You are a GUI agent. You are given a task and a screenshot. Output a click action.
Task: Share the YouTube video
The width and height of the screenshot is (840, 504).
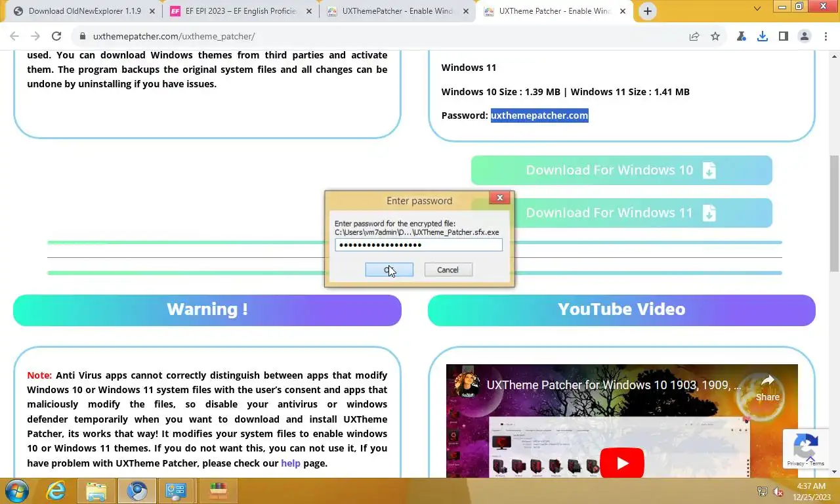(x=767, y=388)
